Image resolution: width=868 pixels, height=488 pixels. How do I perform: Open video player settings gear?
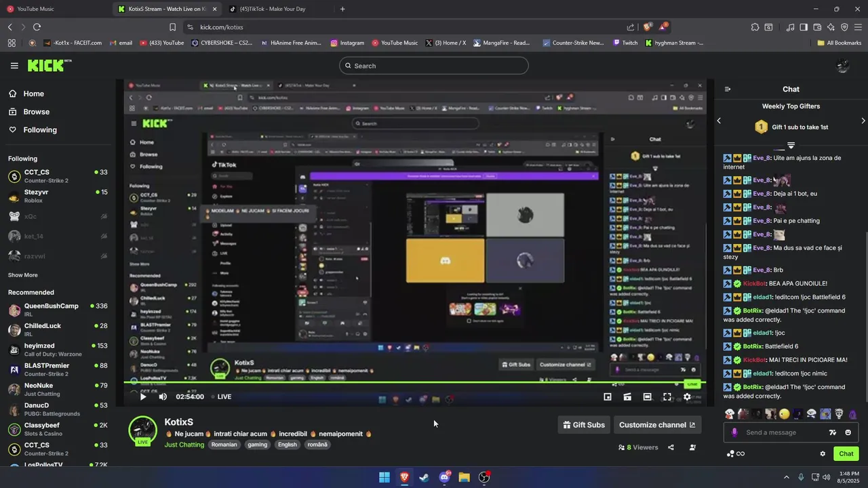687,396
